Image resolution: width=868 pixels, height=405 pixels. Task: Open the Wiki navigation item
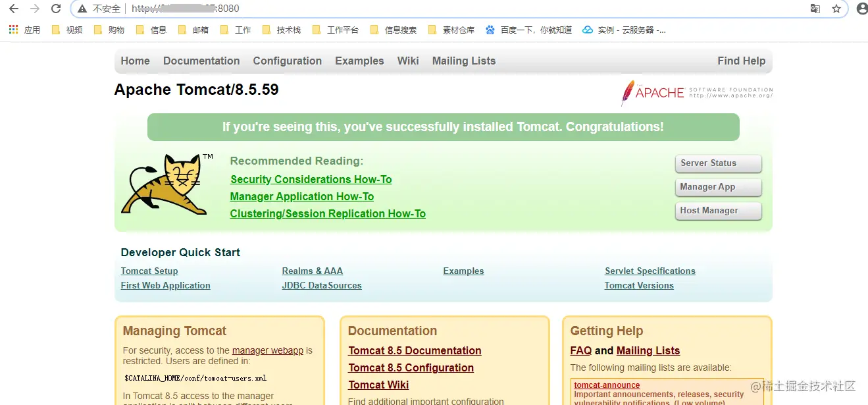(x=408, y=61)
